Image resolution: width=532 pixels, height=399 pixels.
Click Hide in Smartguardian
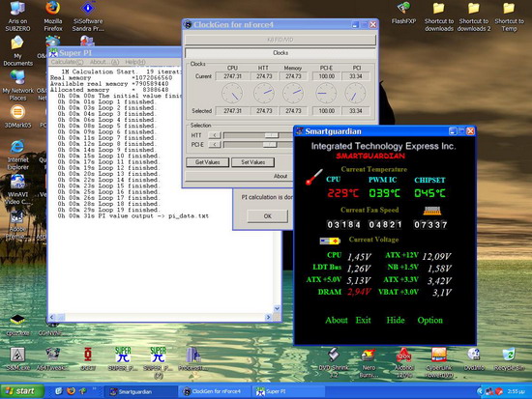(x=396, y=320)
